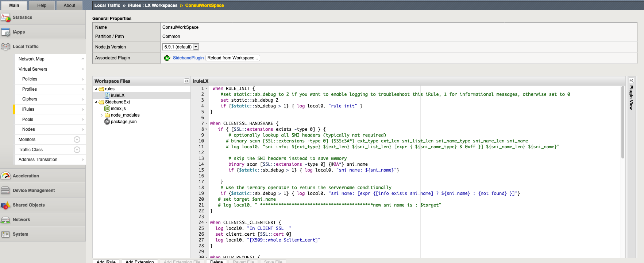Click Reload from Workspace button
This screenshot has height=263, width=644.
point(233,58)
